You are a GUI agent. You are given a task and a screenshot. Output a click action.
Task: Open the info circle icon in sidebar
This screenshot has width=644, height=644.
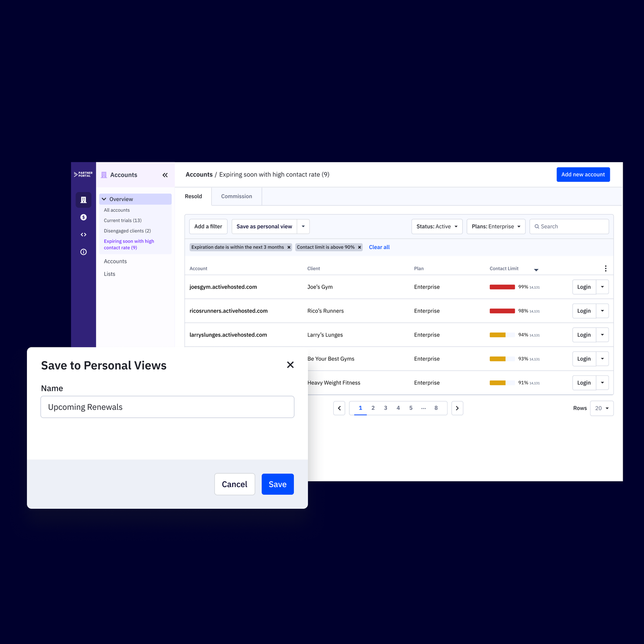[x=83, y=252]
